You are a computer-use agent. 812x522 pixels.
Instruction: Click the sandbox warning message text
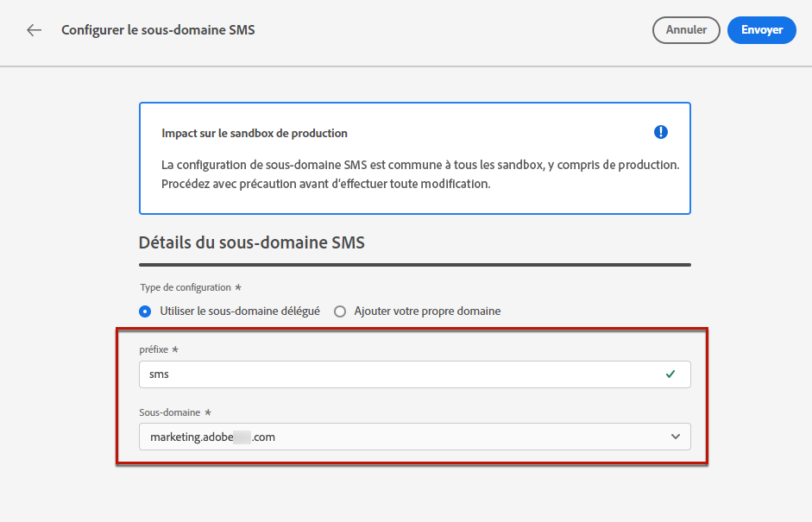point(420,174)
